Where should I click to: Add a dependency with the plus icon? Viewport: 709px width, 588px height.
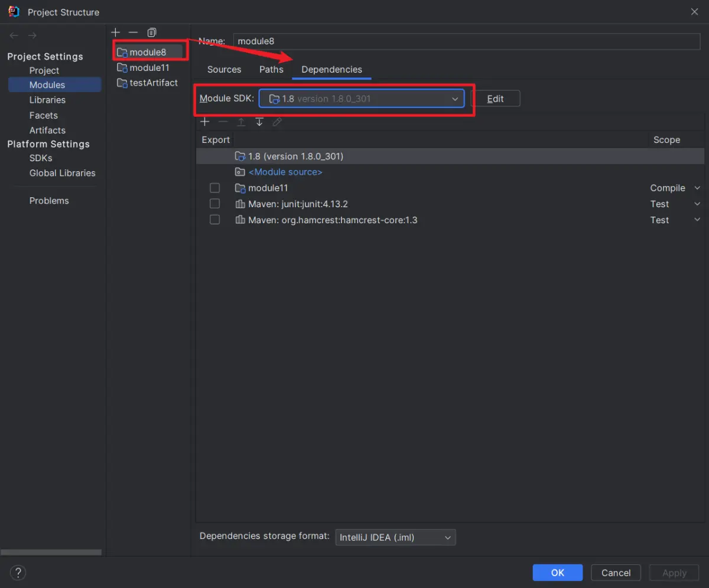click(205, 122)
